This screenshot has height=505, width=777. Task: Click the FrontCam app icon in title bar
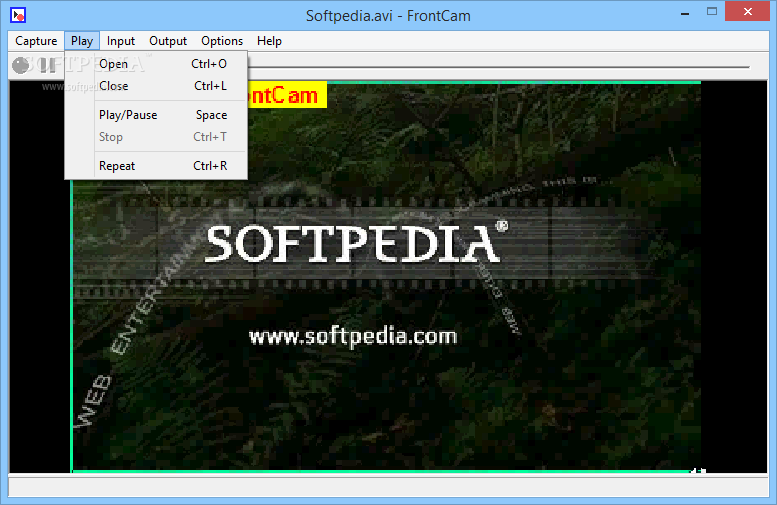coord(18,15)
